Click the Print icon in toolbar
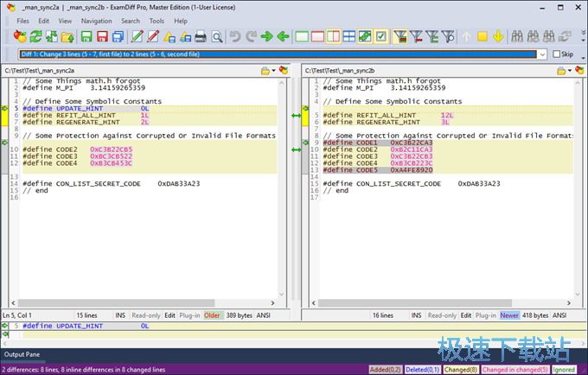The height and width of the screenshot is (375, 588). point(201,37)
